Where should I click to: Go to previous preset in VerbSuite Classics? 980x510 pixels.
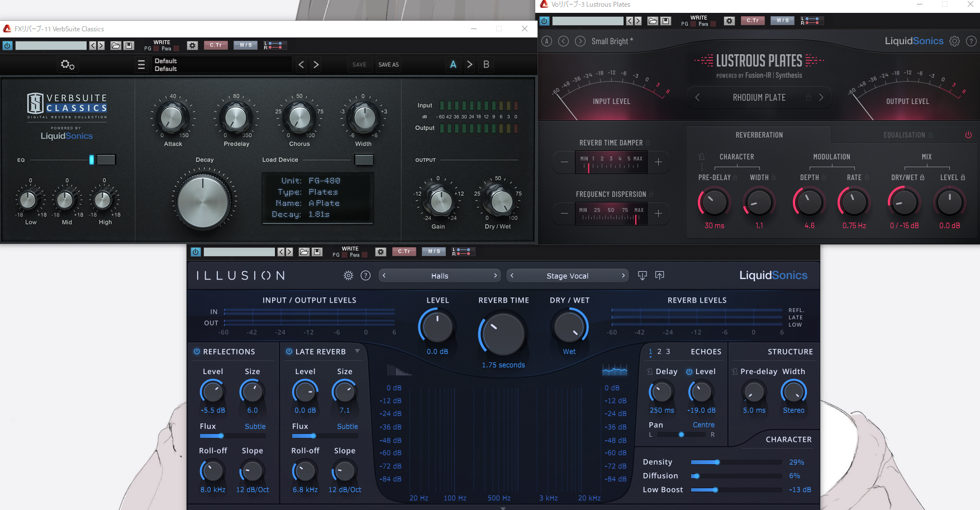(x=301, y=65)
